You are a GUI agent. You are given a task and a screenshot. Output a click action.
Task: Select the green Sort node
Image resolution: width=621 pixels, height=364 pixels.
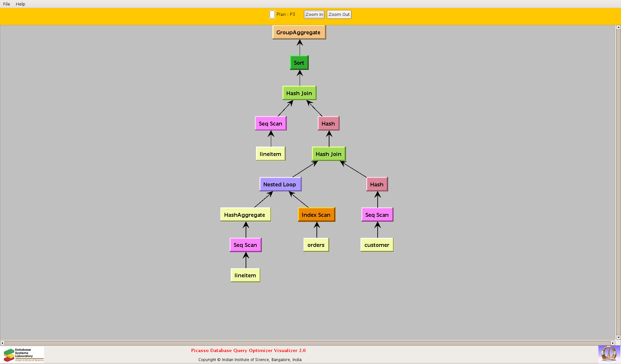[299, 63]
